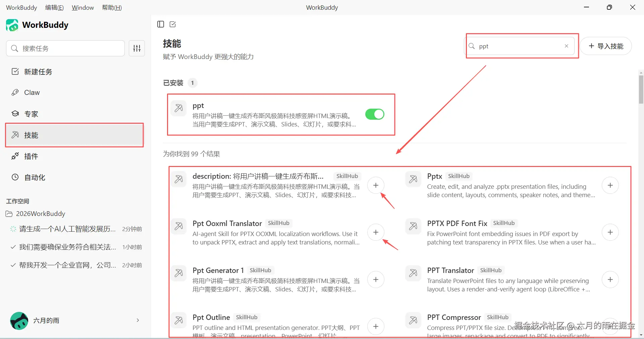The width and height of the screenshot is (644, 339).
Task: Open the Pptx skill title
Action: click(x=435, y=176)
